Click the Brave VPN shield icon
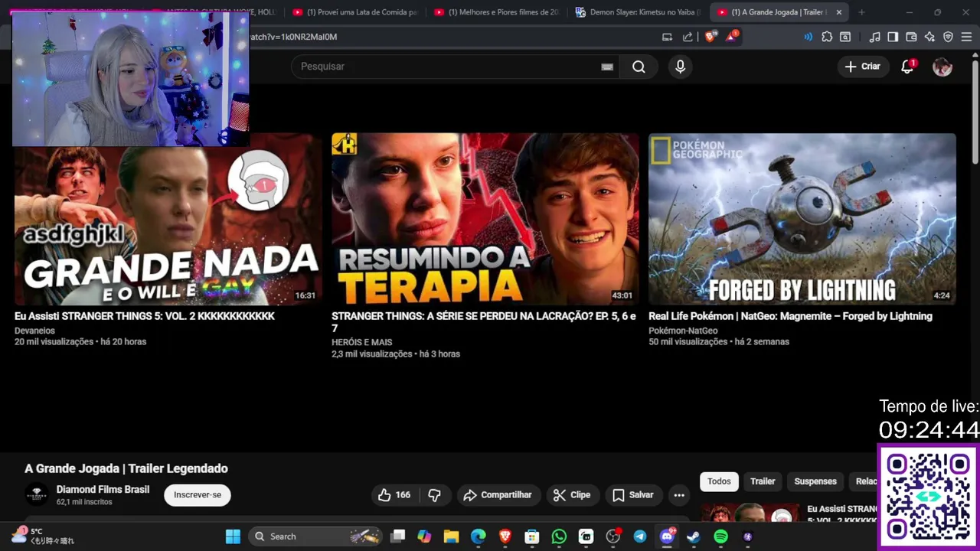This screenshot has height=551, width=980. [x=948, y=37]
